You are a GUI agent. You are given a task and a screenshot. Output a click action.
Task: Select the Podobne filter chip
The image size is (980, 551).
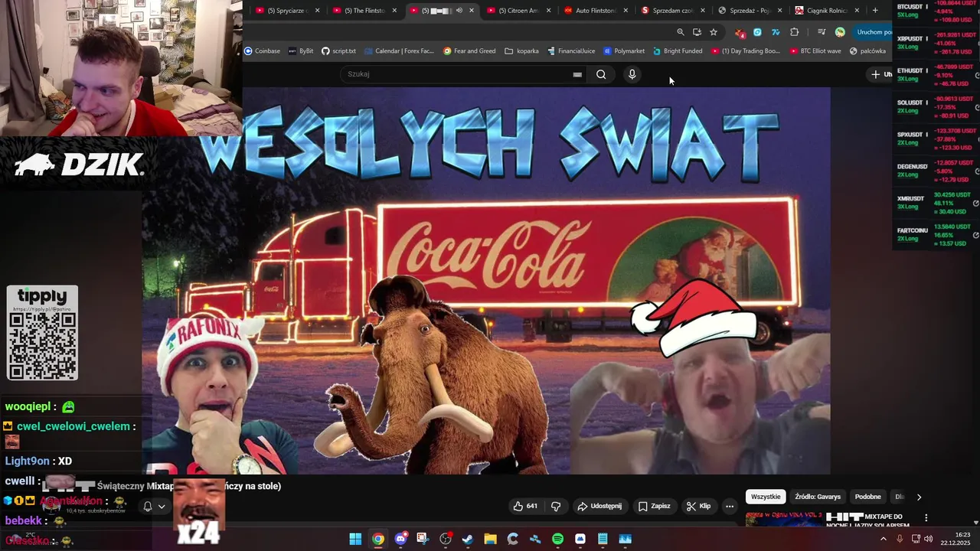click(x=867, y=497)
